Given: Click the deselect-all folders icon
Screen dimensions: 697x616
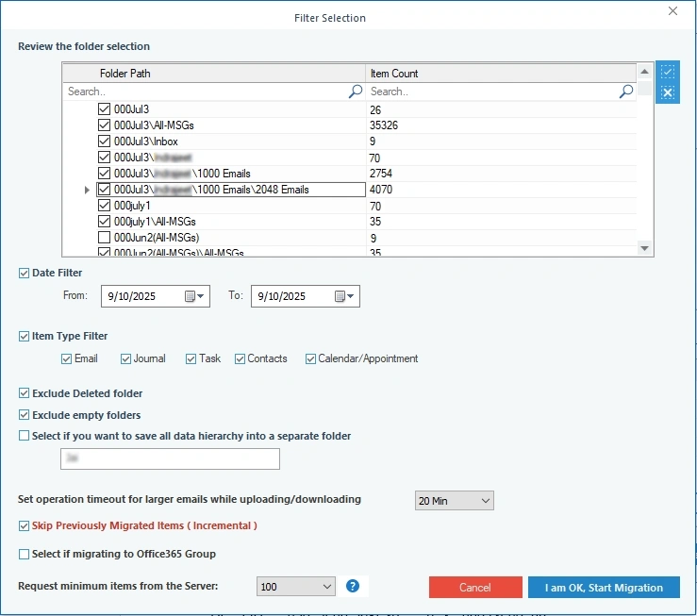Looking at the screenshot, I should [667, 92].
